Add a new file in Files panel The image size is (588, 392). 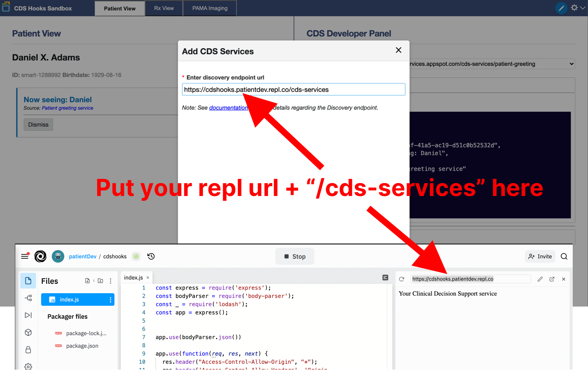click(x=87, y=281)
